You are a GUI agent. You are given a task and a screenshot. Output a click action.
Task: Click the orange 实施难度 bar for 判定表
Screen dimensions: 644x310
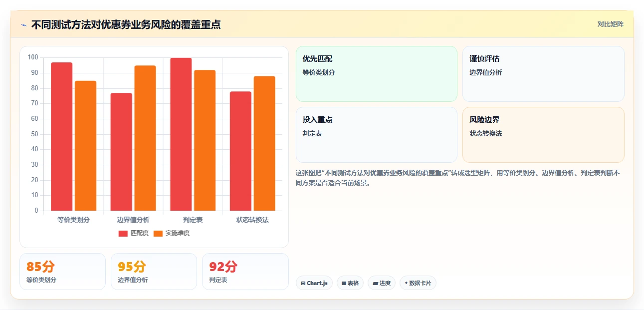click(205, 140)
